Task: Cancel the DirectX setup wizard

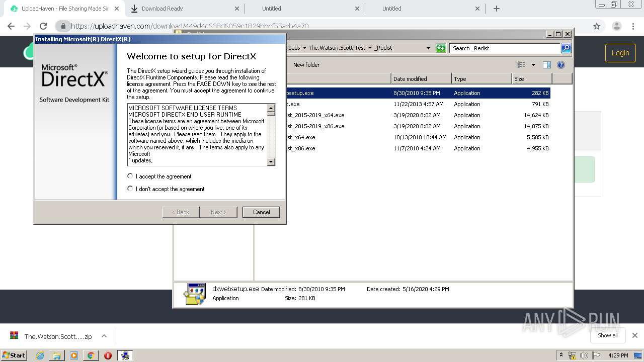Action: tap(261, 212)
